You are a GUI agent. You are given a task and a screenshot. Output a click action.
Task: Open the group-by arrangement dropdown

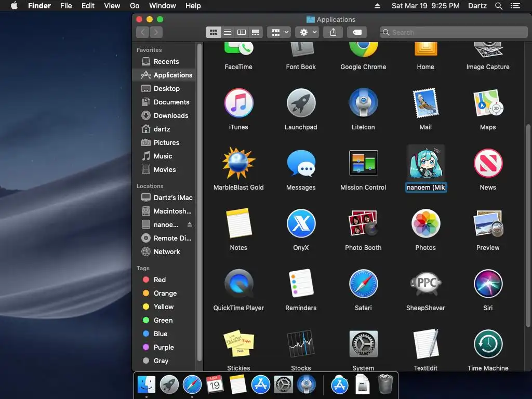click(x=279, y=32)
